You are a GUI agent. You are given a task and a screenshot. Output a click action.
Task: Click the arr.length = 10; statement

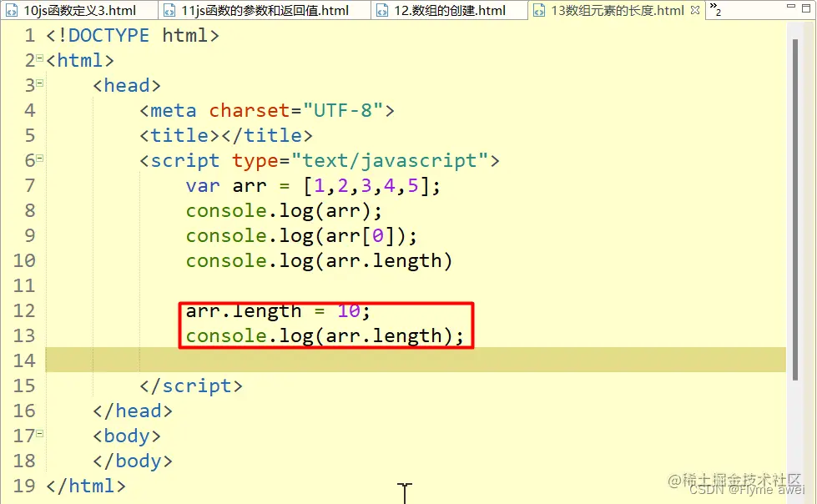[x=278, y=311]
